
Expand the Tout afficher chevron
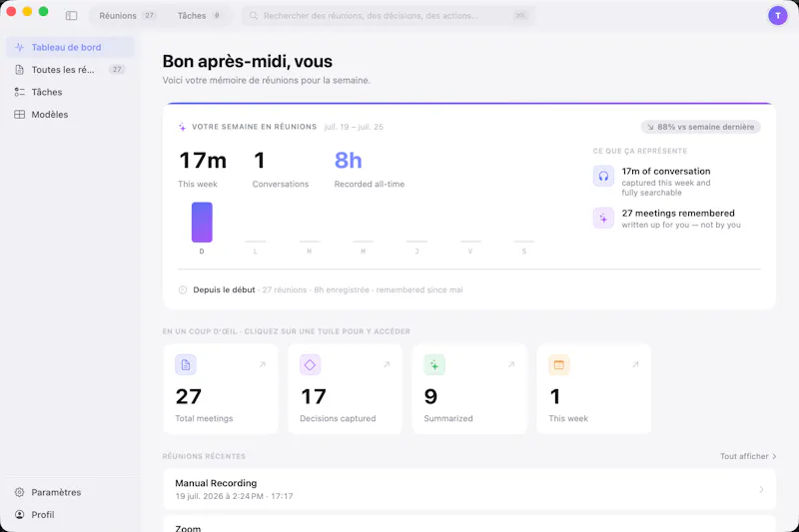[x=774, y=457]
